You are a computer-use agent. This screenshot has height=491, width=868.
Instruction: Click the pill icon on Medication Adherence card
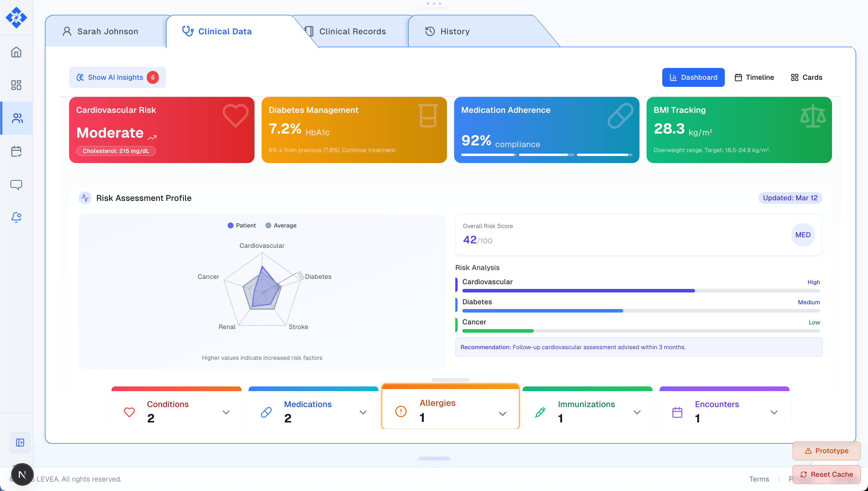(x=620, y=116)
